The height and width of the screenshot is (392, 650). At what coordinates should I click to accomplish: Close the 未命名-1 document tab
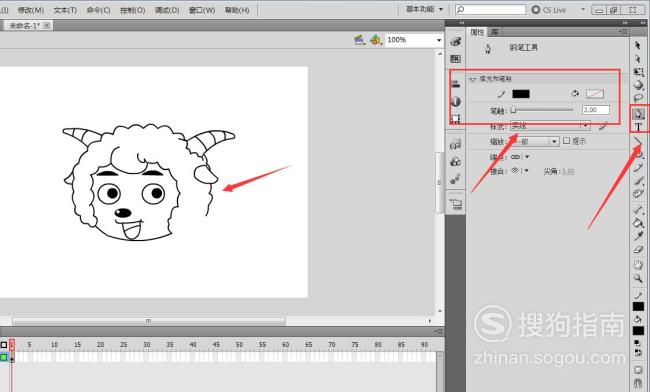47,26
